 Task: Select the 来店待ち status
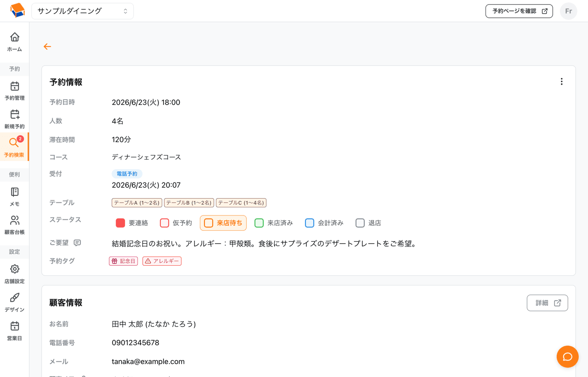[223, 223]
